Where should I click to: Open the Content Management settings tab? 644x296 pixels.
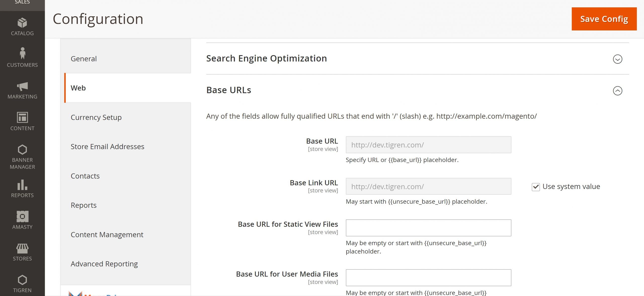click(107, 235)
